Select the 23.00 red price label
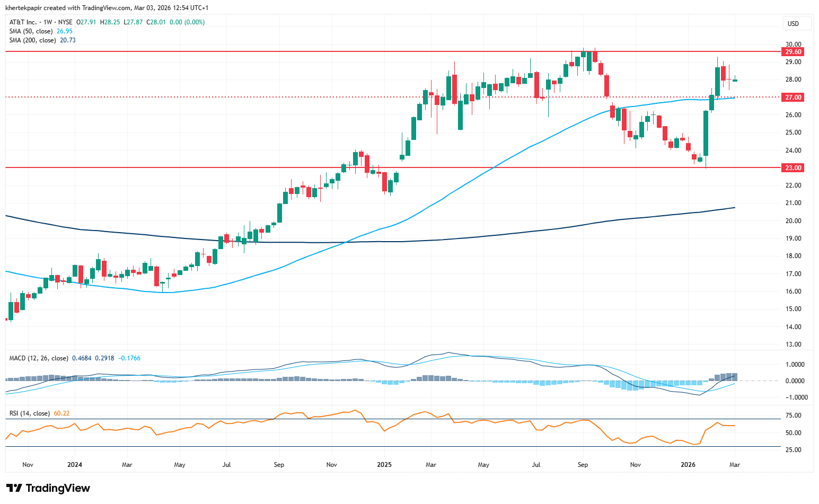This screenshot has height=504, width=819. (x=793, y=168)
